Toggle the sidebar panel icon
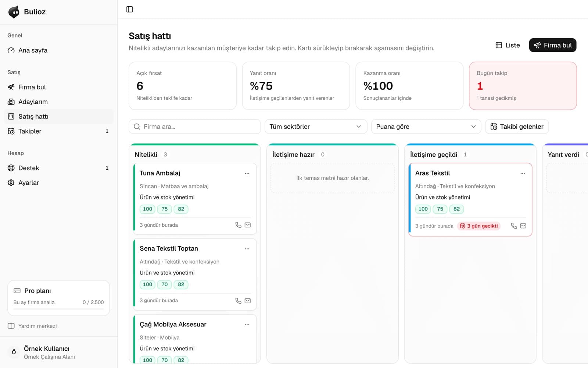Image resolution: width=588 pixels, height=368 pixels. pos(129,9)
